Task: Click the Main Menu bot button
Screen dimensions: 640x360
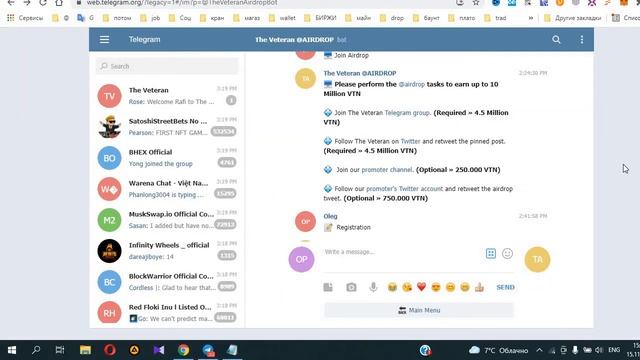Action: coord(419,310)
